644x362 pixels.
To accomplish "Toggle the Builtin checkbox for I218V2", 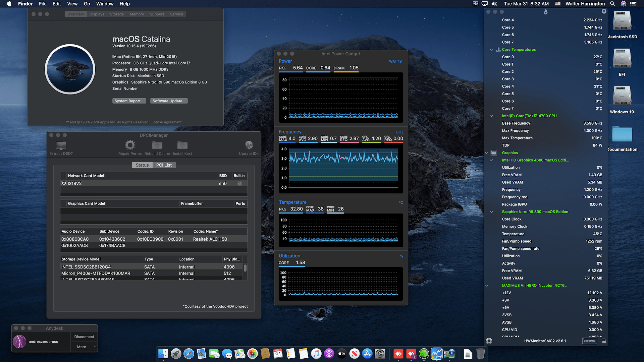I will [239, 183].
